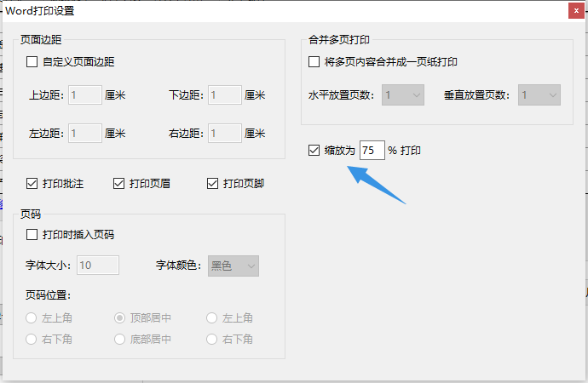Click the 上边距 input field
This screenshot has height=383, width=588.
click(x=85, y=95)
